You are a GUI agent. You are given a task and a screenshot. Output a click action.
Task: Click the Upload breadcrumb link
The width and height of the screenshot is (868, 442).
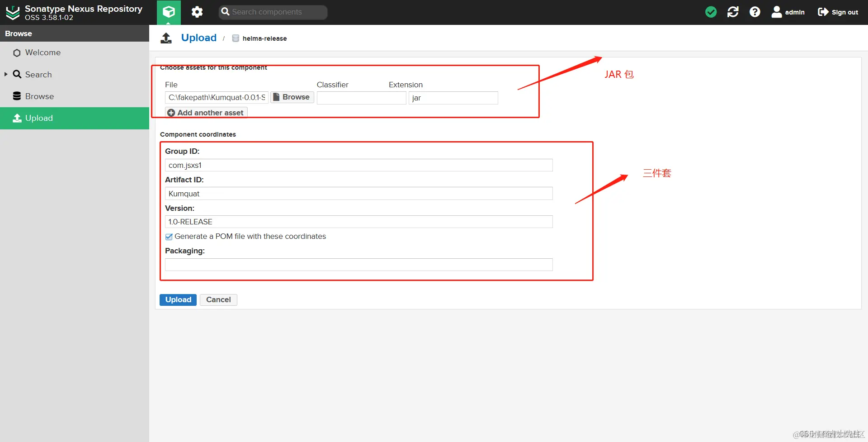click(x=198, y=38)
